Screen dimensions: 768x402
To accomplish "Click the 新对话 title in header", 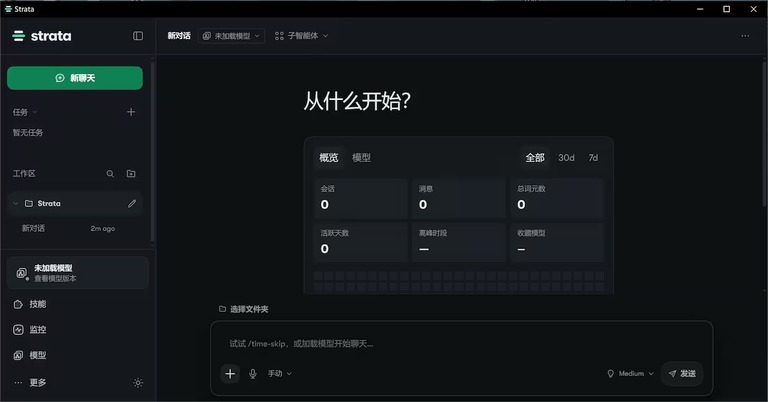I will click(179, 36).
